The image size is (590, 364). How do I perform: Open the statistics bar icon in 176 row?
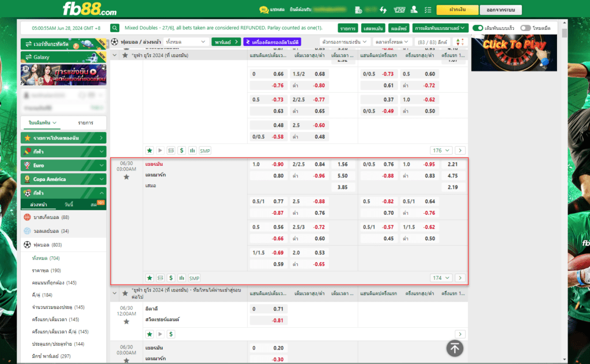pyautogui.click(x=192, y=150)
